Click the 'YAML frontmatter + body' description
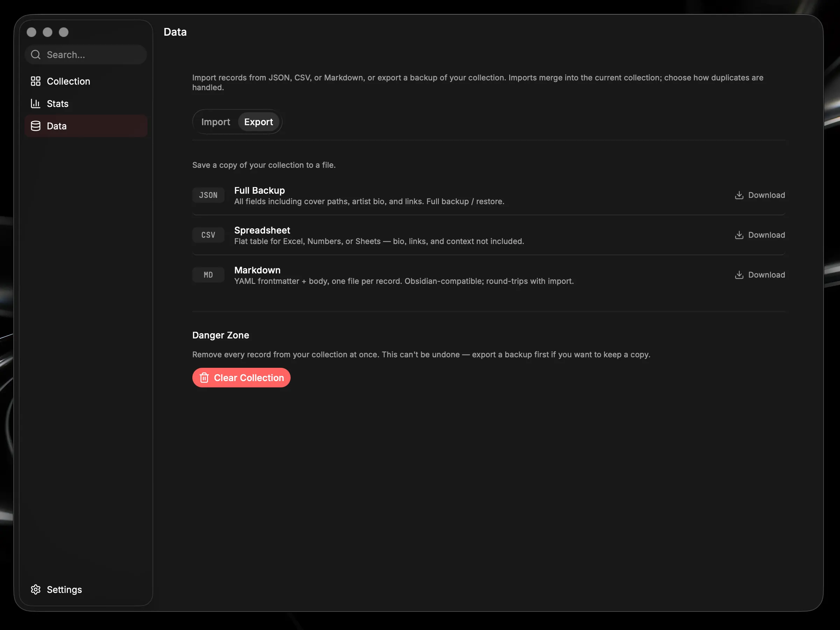This screenshot has width=840, height=630. click(x=404, y=281)
